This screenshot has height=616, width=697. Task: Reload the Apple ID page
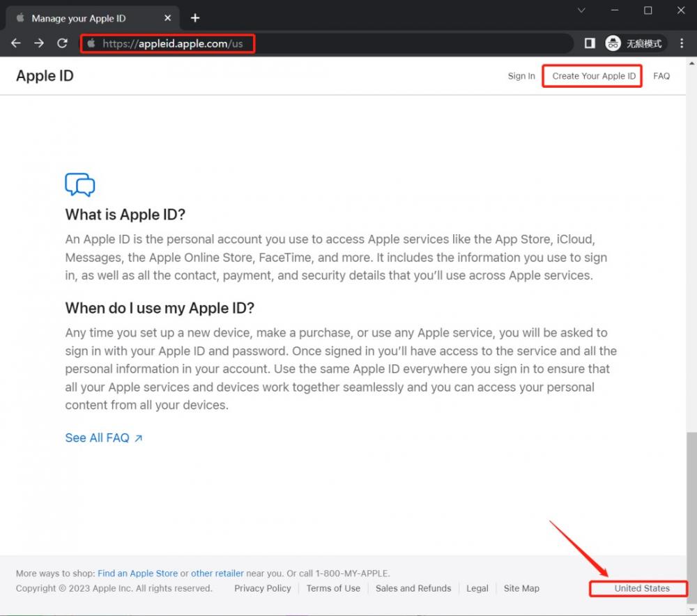[62, 43]
